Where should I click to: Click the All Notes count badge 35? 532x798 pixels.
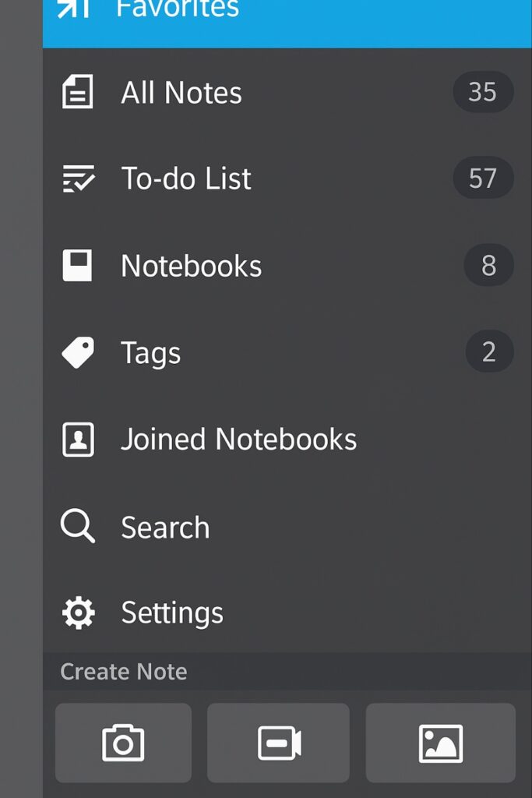[x=482, y=92]
